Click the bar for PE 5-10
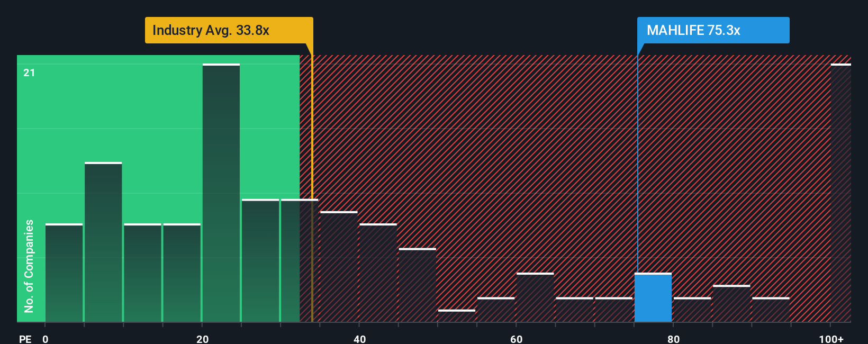The image size is (868, 344). pyautogui.click(x=103, y=242)
